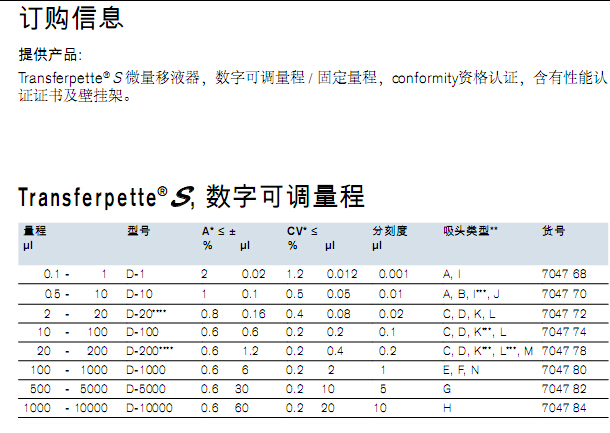
Task: Select model cell D-20
Action: coord(146,314)
